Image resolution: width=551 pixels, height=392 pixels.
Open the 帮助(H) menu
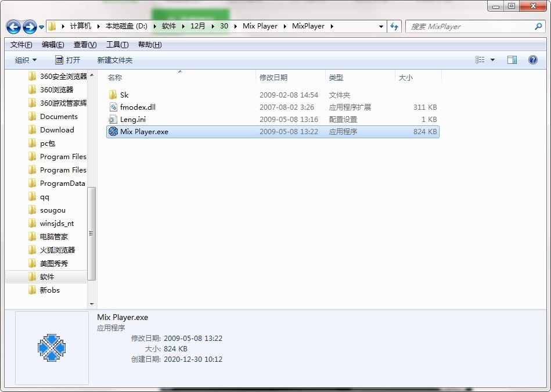(150, 45)
